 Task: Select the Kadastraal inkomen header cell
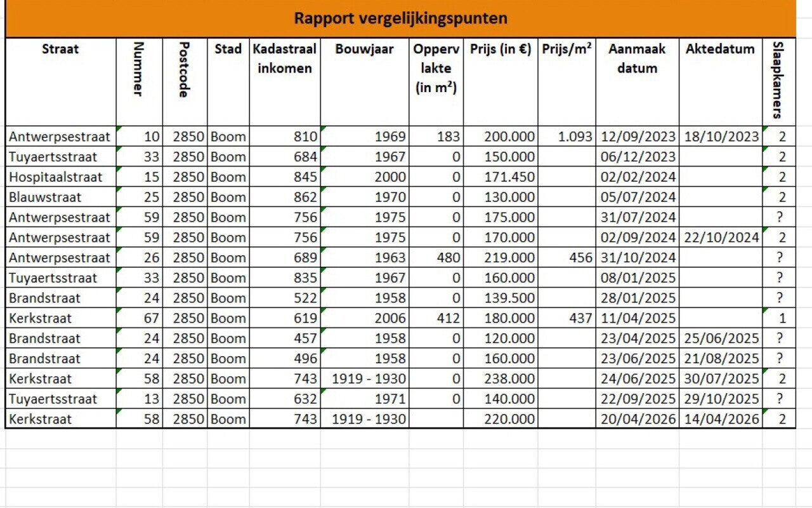pyautogui.click(x=285, y=82)
